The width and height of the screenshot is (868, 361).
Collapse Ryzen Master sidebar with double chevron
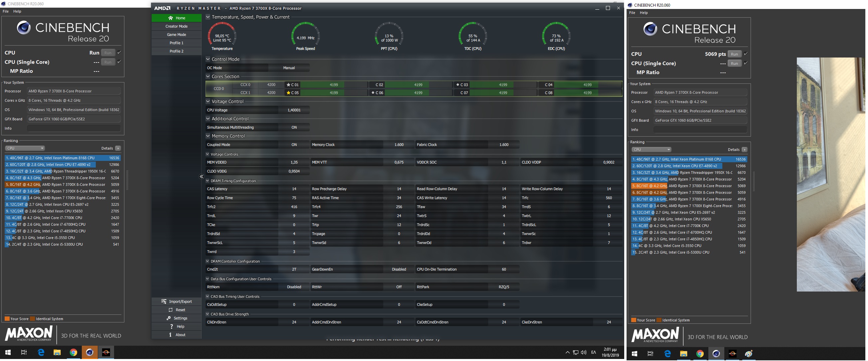point(202,177)
